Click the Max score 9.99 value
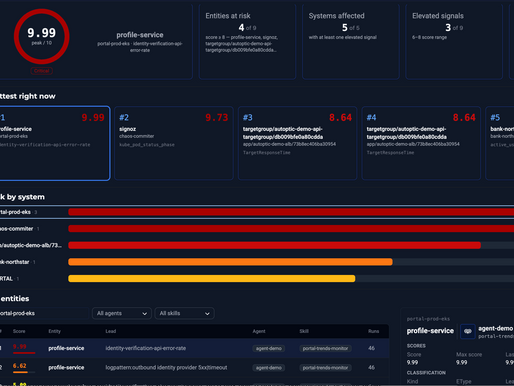This screenshot has width=514, height=386. (462, 362)
